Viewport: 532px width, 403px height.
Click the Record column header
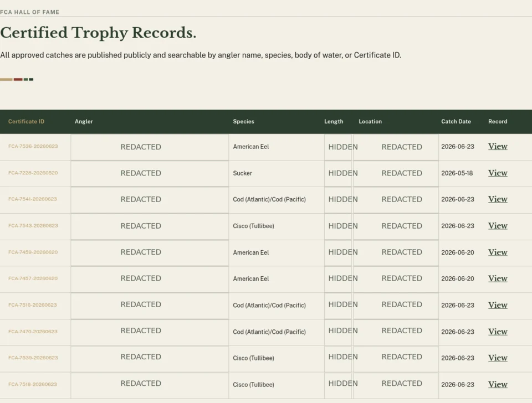pos(498,121)
